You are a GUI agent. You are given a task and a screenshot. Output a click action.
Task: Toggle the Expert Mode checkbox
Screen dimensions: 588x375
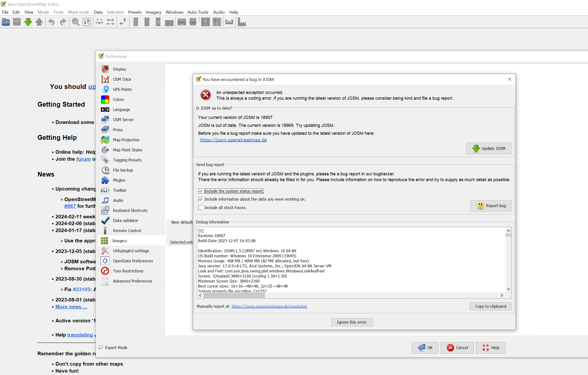(101, 348)
